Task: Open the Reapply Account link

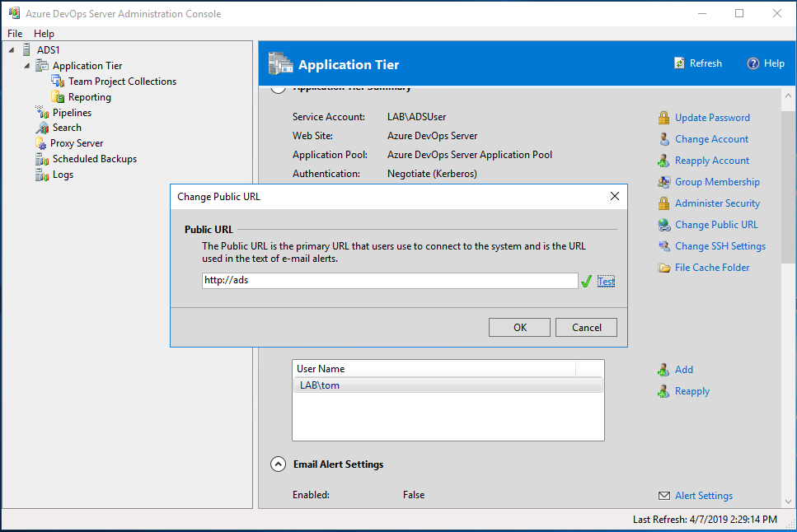Action: coord(712,161)
